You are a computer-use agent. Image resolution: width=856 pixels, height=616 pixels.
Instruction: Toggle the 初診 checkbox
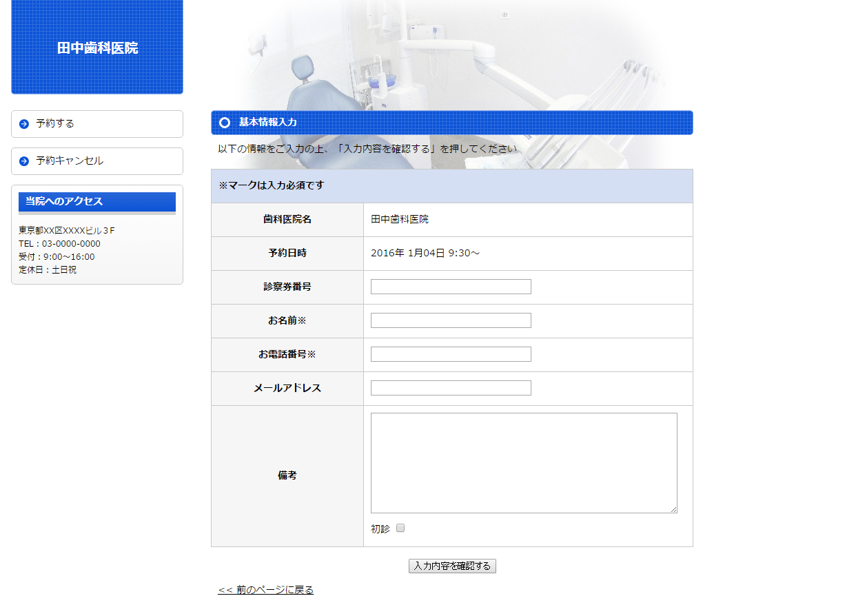(x=400, y=528)
